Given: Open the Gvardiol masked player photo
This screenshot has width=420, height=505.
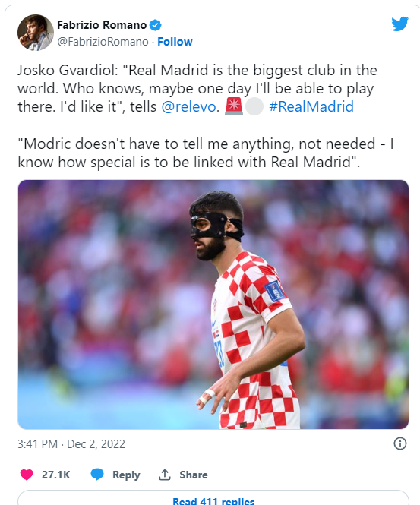Looking at the screenshot, I should click(x=213, y=305).
